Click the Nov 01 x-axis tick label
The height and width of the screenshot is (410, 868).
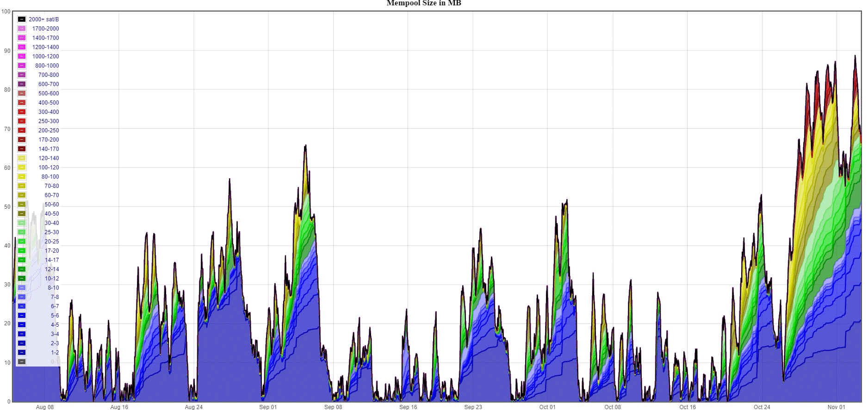[836, 407]
